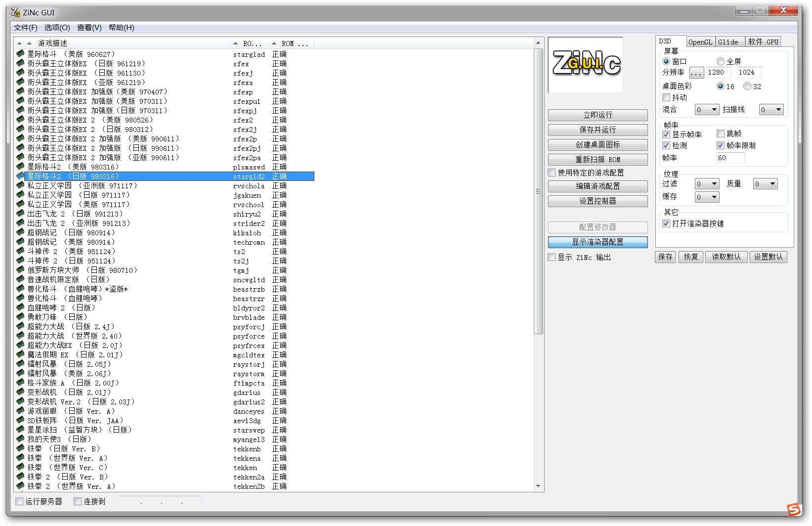Click game icon beside danceyes row
Image resolution: width=812 pixels, height=526 pixels.
pos(20,411)
